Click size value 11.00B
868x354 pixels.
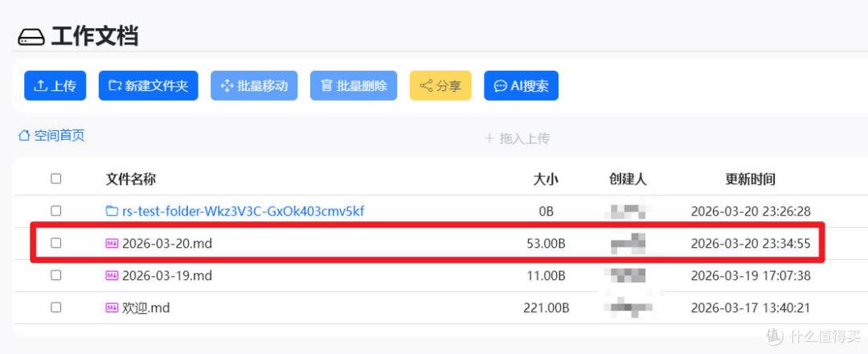coord(547,275)
